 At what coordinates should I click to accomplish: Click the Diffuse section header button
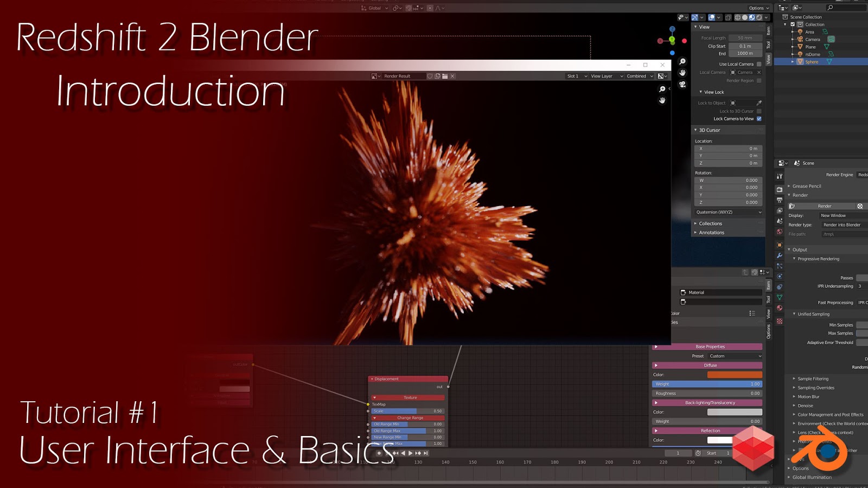coord(707,365)
